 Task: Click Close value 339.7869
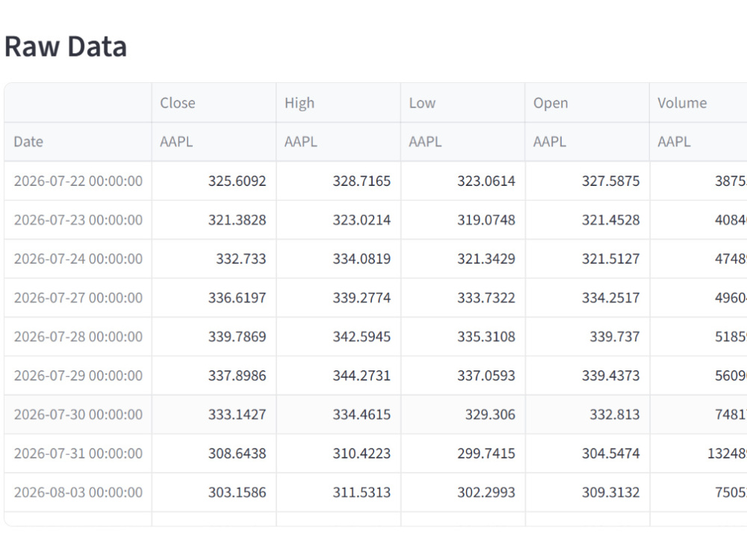tap(214, 337)
